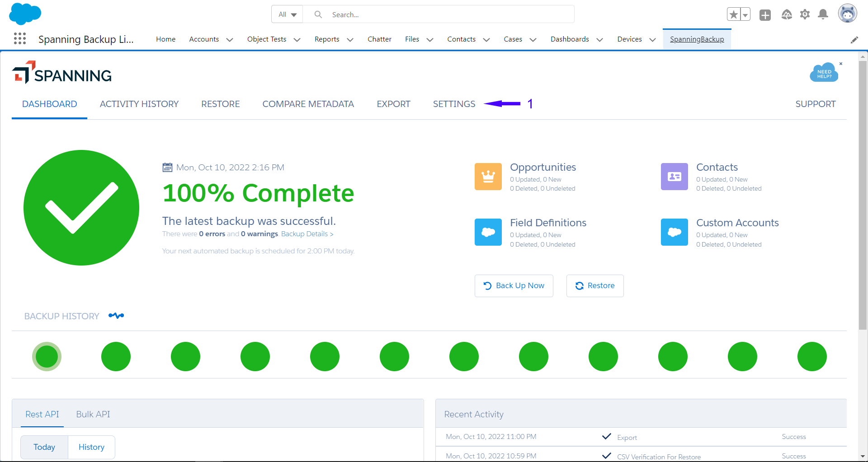The image size is (868, 462).
Task: Click the Need Help cloud icon
Action: (x=824, y=73)
